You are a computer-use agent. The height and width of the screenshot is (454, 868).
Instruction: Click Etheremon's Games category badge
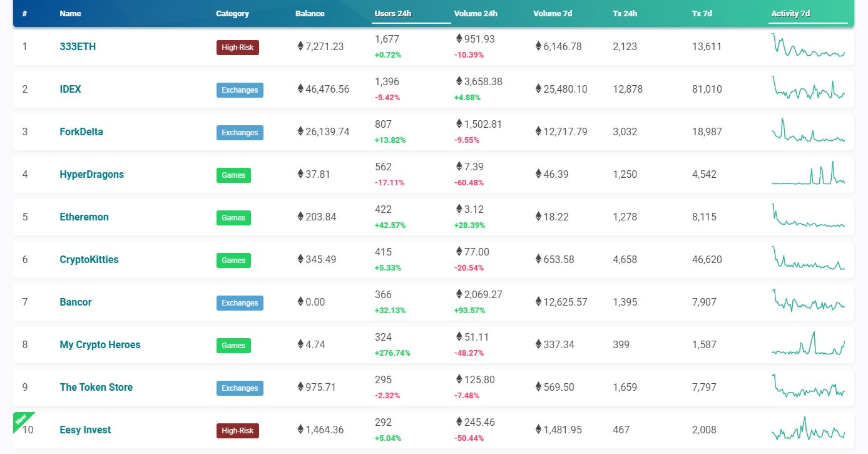pyautogui.click(x=233, y=218)
